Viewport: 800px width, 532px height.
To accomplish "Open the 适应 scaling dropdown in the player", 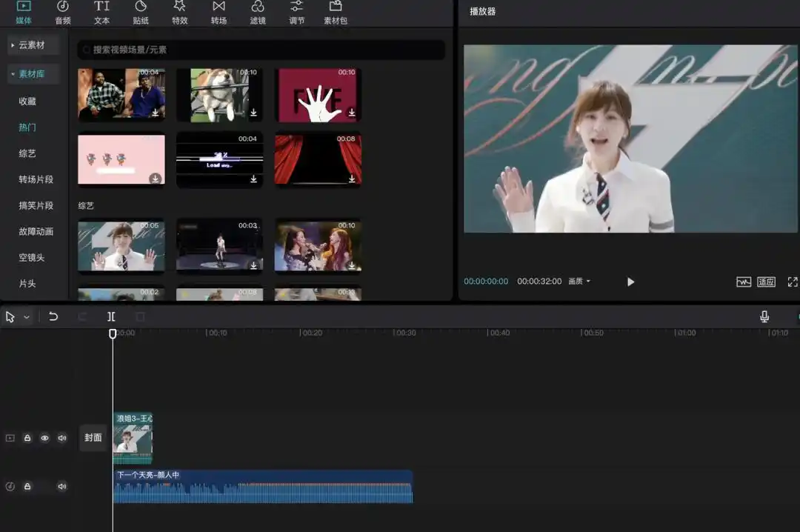I will click(766, 282).
